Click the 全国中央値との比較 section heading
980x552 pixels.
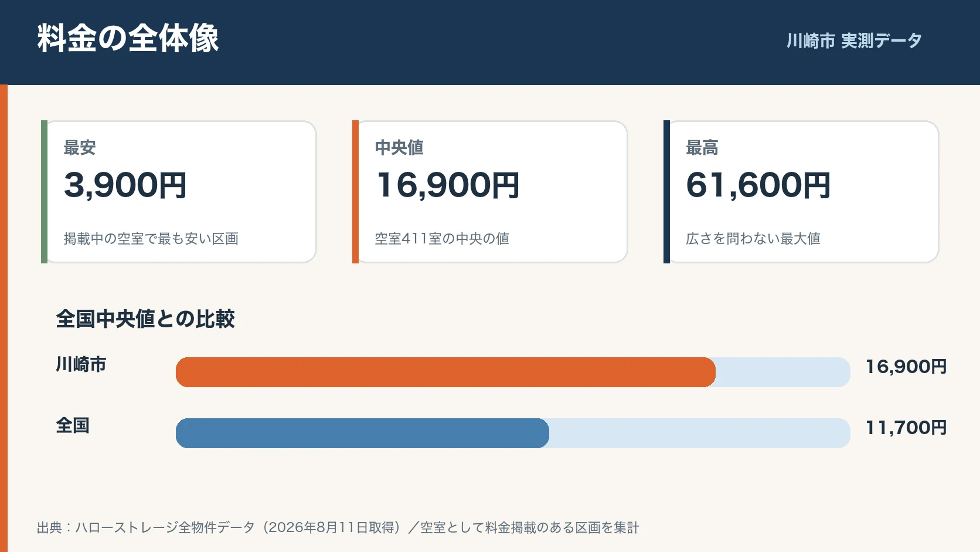click(x=145, y=319)
